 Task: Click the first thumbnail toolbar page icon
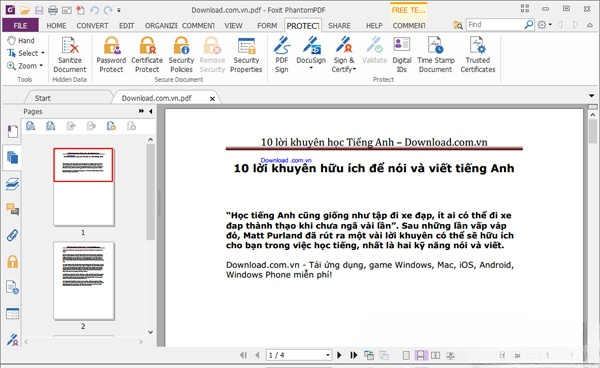click(31, 126)
